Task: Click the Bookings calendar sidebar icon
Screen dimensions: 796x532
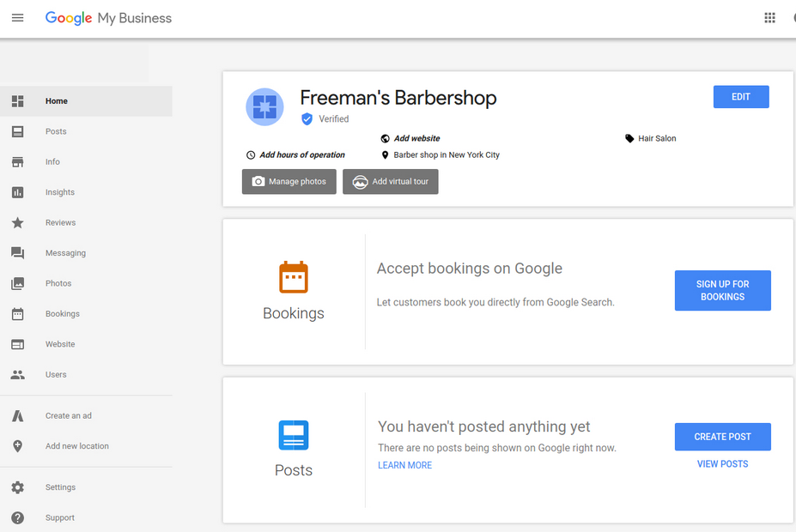Action: tap(18, 314)
